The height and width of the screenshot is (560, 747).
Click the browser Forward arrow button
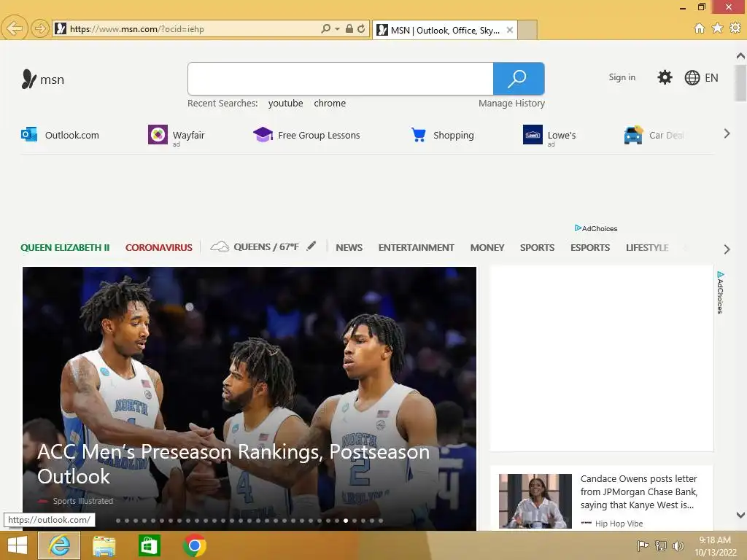(40, 28)
